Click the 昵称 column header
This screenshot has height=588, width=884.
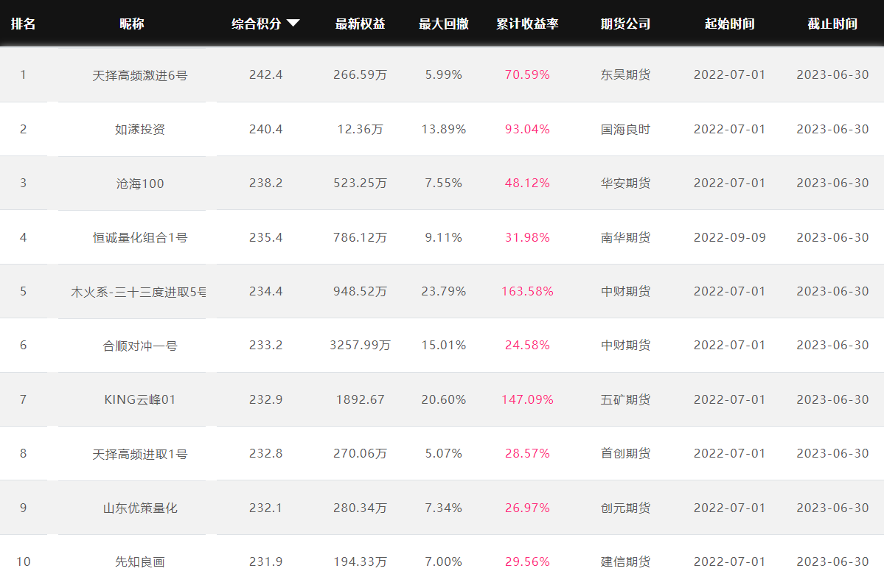point(132,24)
